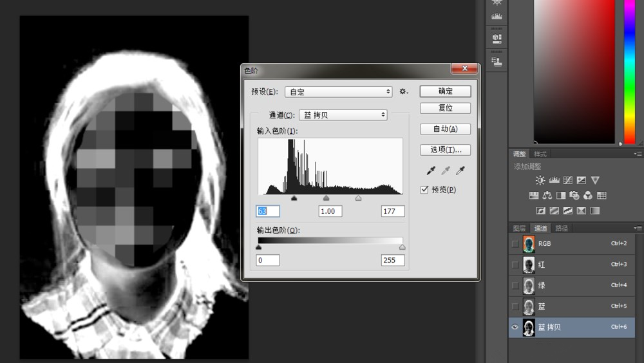Switch to the 路径 paths tab

coord(561,228)
